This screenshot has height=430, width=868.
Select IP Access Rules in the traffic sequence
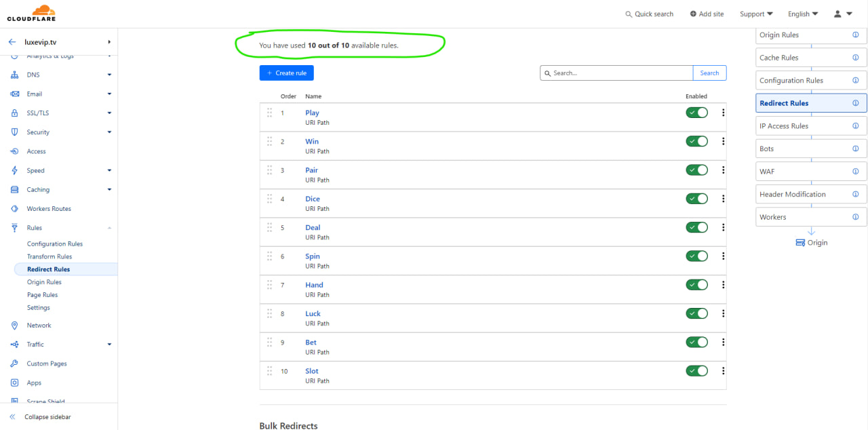pyautogui.click(x=811, y=126)
